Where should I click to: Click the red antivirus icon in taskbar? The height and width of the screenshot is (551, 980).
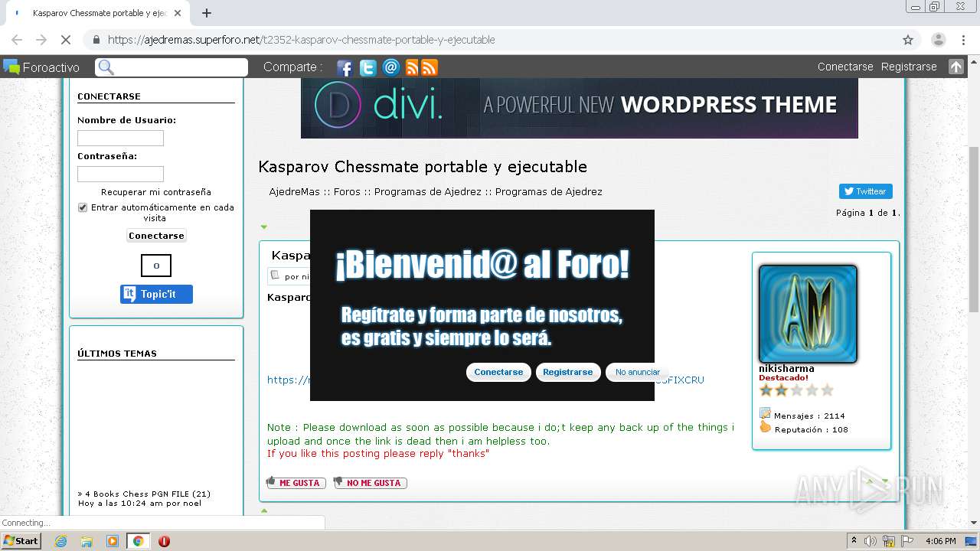tap(164, 541)
